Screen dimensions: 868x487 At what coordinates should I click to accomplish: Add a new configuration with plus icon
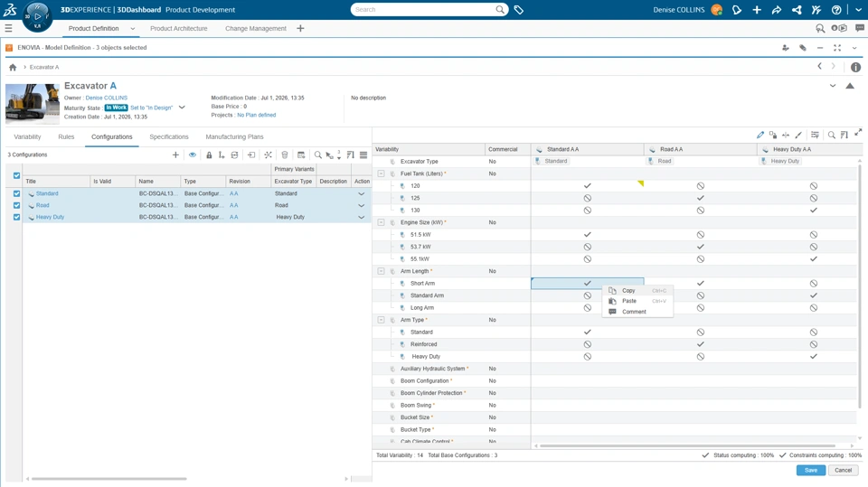tap(175, 155)
